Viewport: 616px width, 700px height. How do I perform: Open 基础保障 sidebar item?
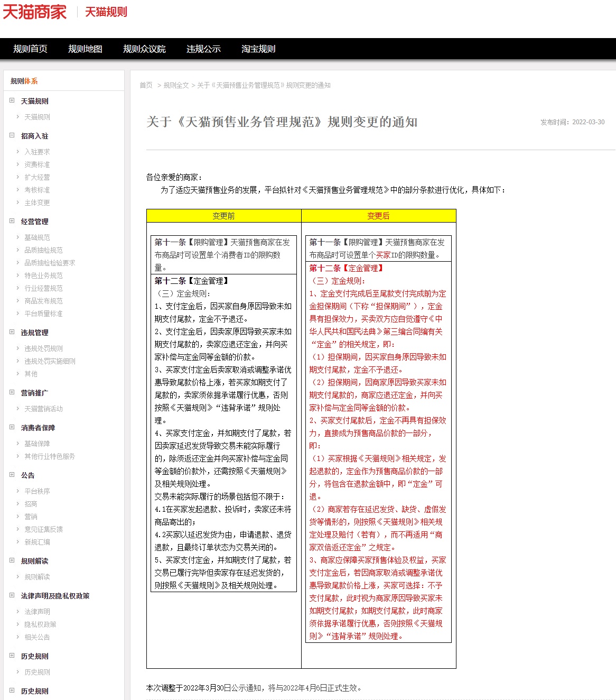pos(37,444)
